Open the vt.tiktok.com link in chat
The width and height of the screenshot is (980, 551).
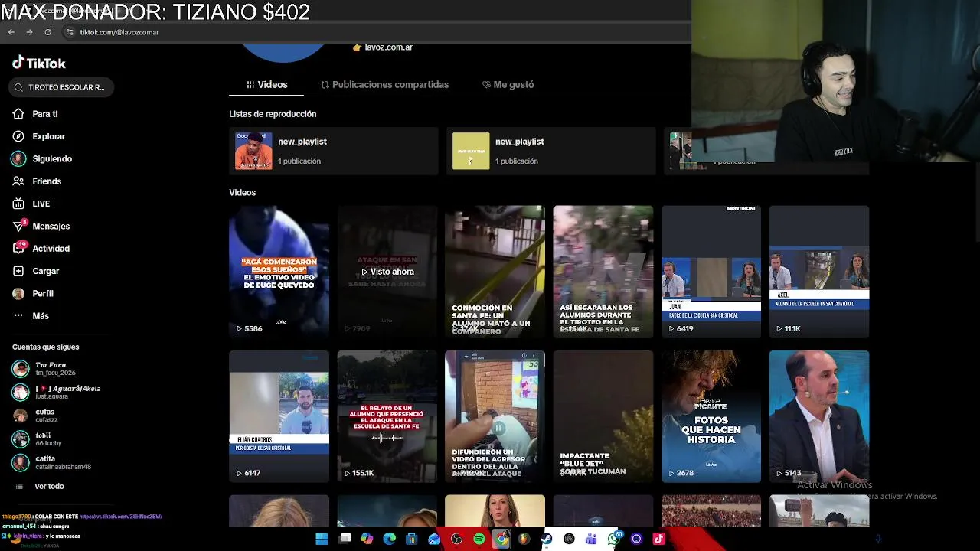120,517
